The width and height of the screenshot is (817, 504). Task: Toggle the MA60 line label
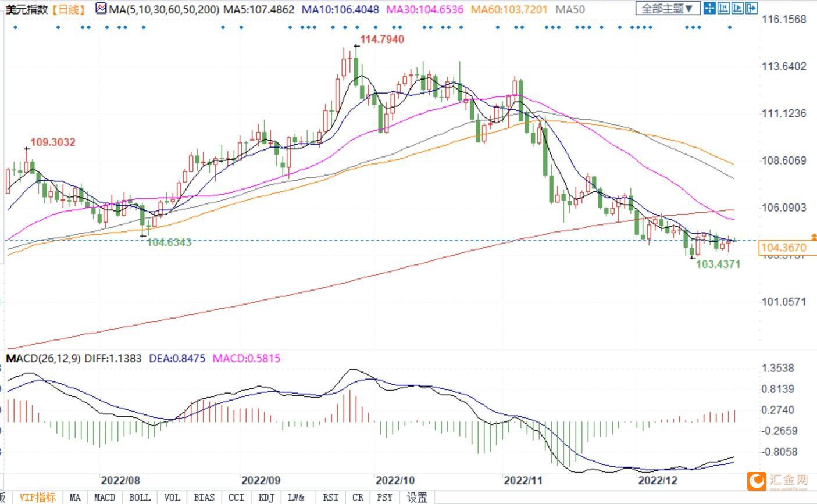tap(509, 9)
